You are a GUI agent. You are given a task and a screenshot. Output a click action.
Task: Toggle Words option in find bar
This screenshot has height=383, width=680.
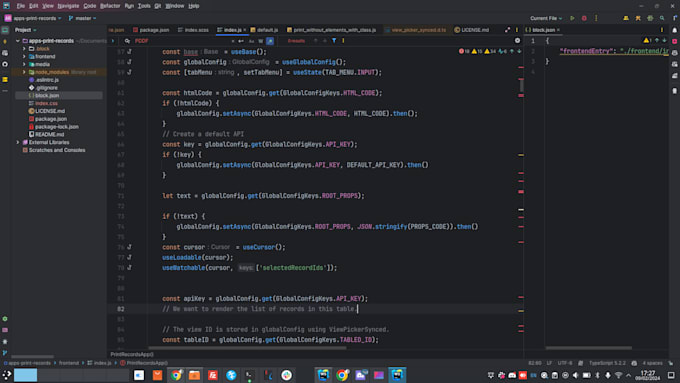click(261, 41)
